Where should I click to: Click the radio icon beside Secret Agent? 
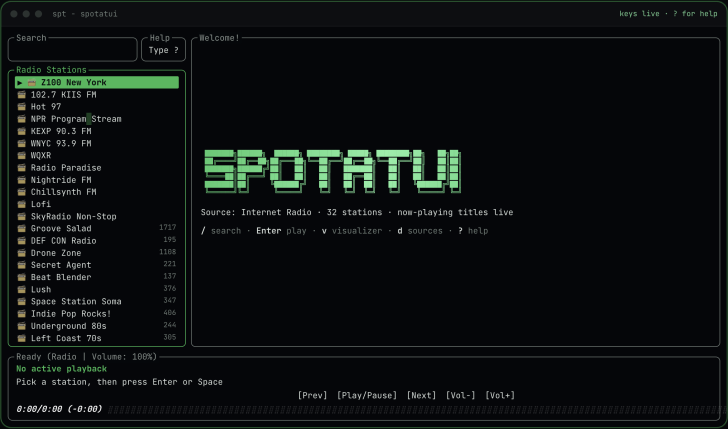coord(21,265)
